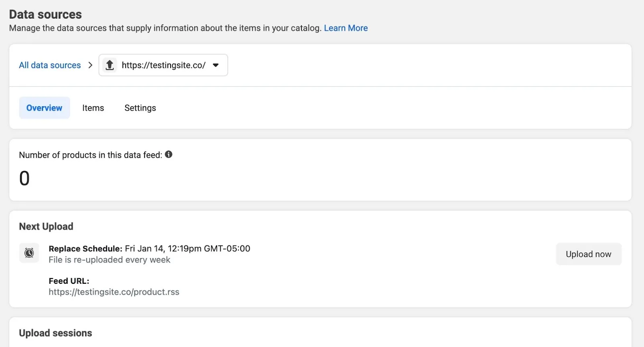Viewport: 644px width, 347px height.
Task: Click the product count number 0
Action: click(25, 178)
